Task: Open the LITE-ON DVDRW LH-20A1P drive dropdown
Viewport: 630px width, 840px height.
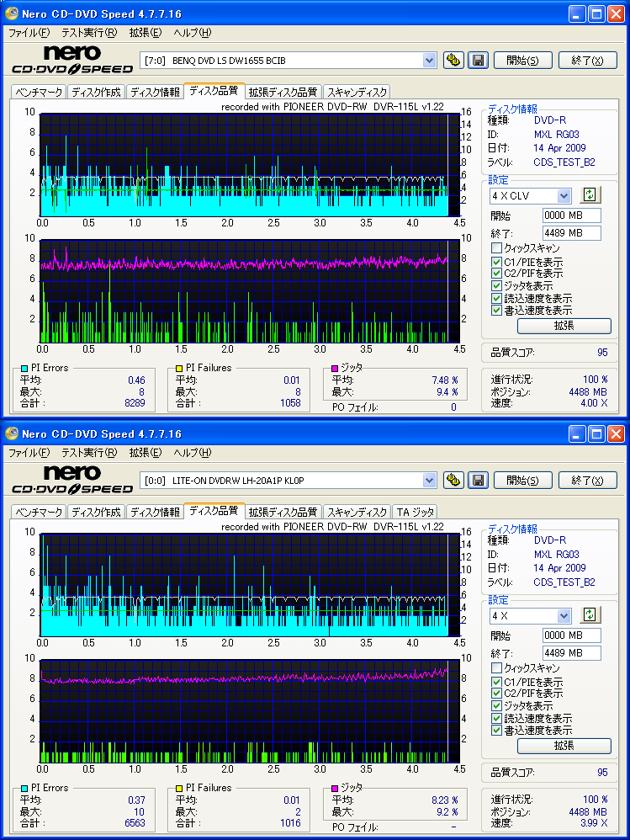Action: click(x=429, y=480)
